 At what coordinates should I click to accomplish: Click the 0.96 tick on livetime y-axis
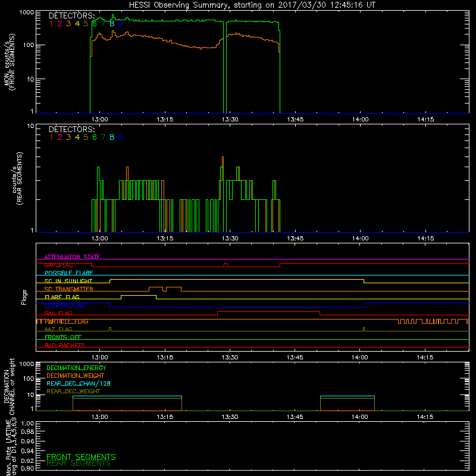(27, 441)
